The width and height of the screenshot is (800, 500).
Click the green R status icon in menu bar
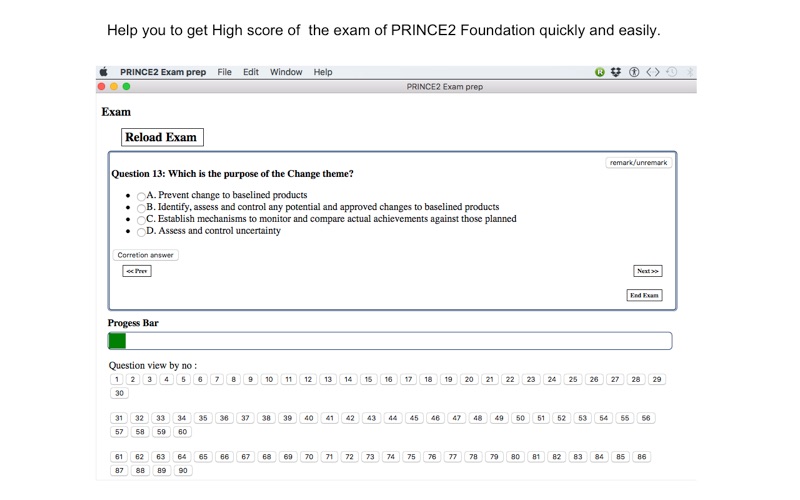599,72
